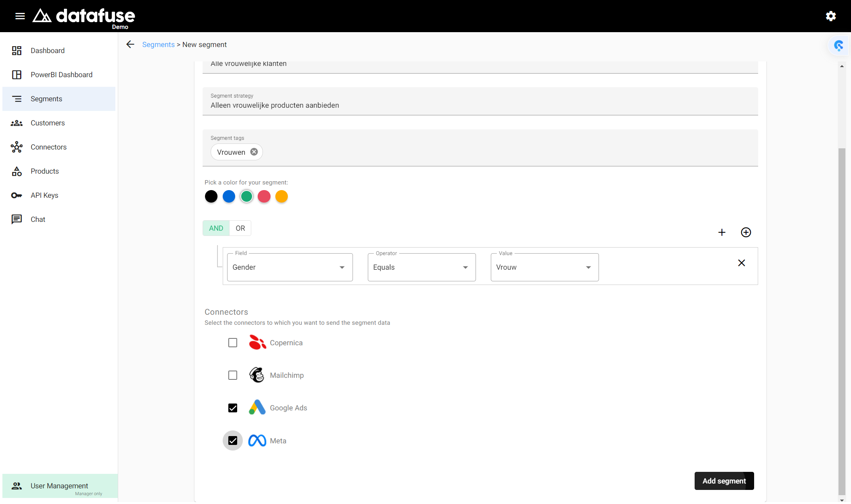Open the Value dropdown showing Vrouw
Screen dimensions: 851x504
[x=545, y=267]
